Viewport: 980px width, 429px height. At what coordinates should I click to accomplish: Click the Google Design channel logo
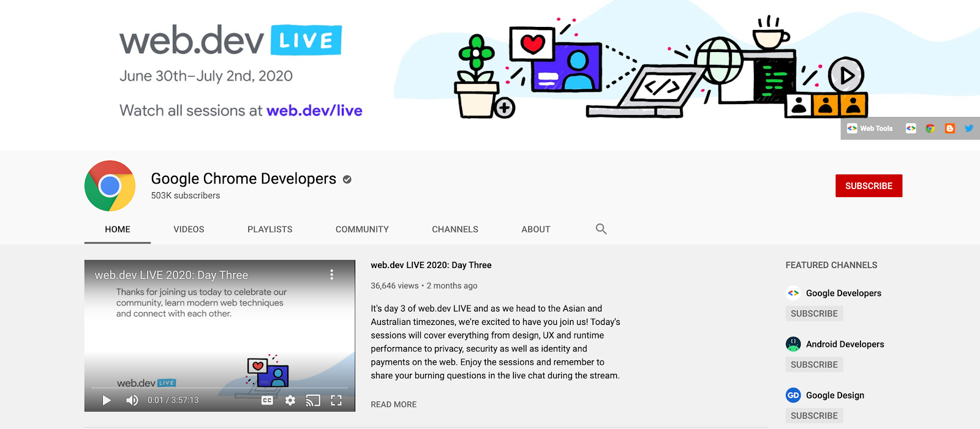coord(793,395)
